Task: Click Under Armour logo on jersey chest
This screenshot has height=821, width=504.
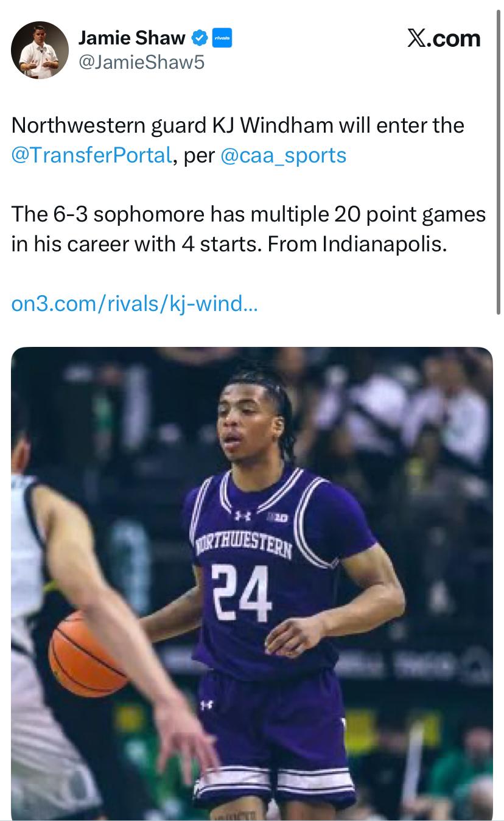Action: [242, 516]
